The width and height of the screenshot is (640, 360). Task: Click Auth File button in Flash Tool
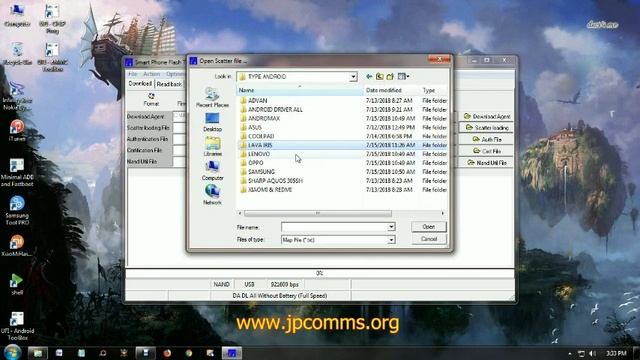(487, 140)
